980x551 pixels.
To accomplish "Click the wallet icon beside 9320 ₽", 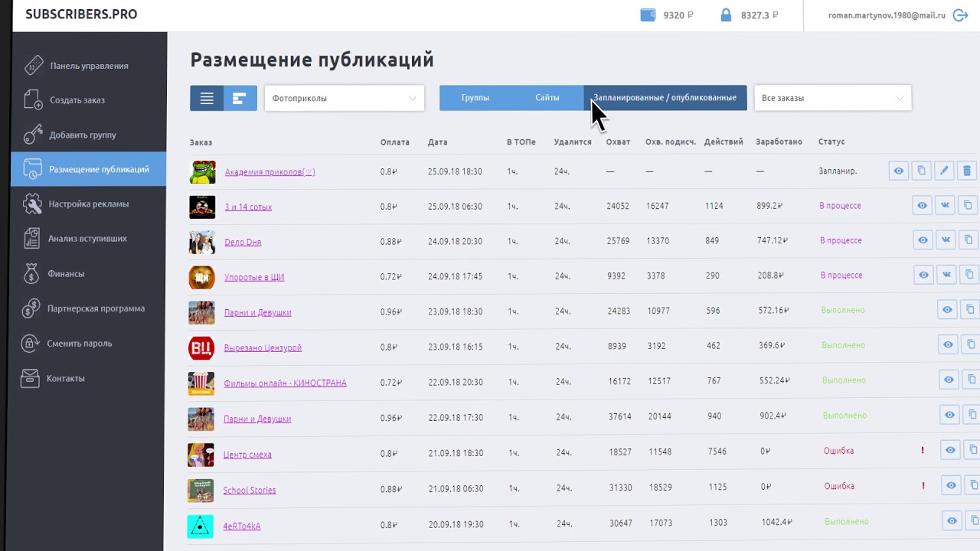I will click(648, 15).
